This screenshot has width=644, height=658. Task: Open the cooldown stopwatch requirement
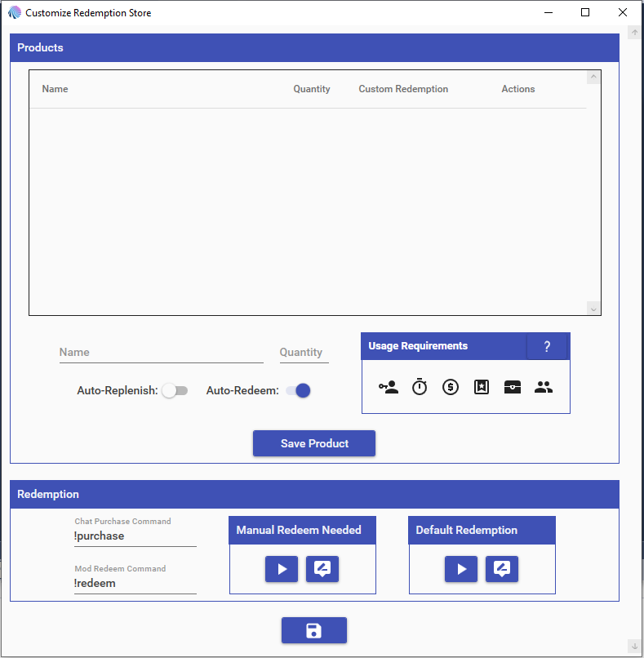coord(420,388)
